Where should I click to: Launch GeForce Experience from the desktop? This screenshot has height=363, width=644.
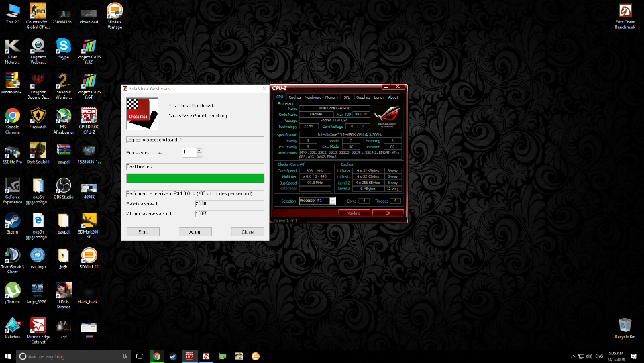[x=12, y=185]
